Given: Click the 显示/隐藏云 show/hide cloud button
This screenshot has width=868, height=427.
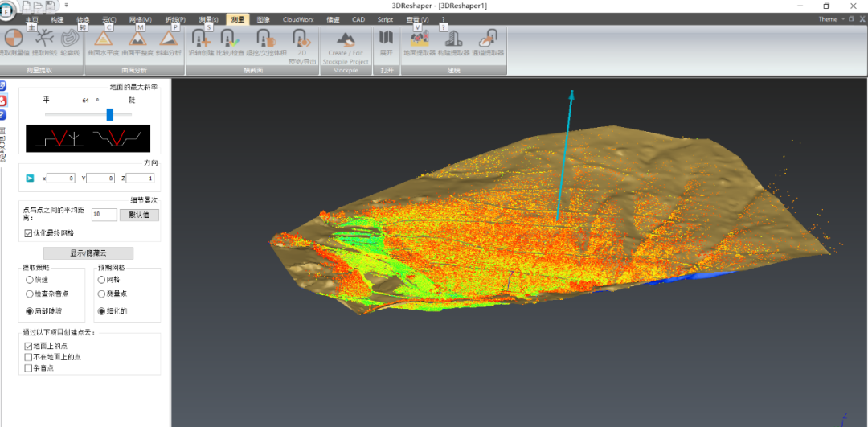Looking at the screenshot, I should coord(88,253).
